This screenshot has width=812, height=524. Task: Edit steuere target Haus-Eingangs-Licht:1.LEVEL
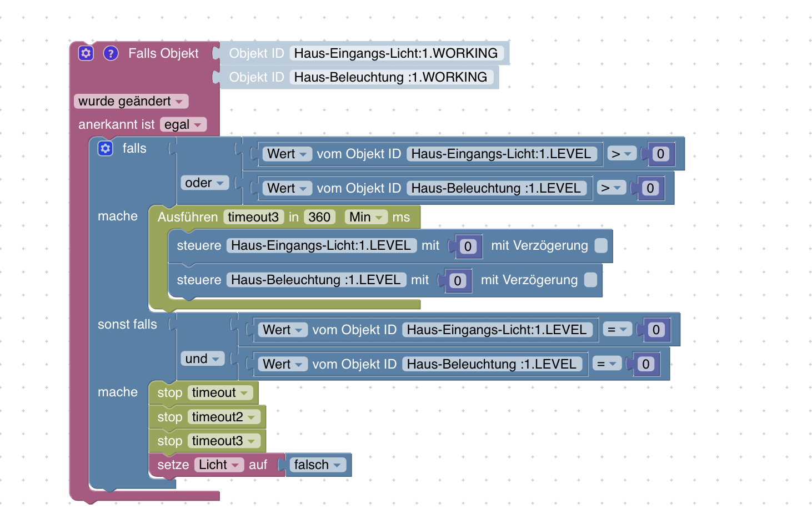click(x=322, y=245)
